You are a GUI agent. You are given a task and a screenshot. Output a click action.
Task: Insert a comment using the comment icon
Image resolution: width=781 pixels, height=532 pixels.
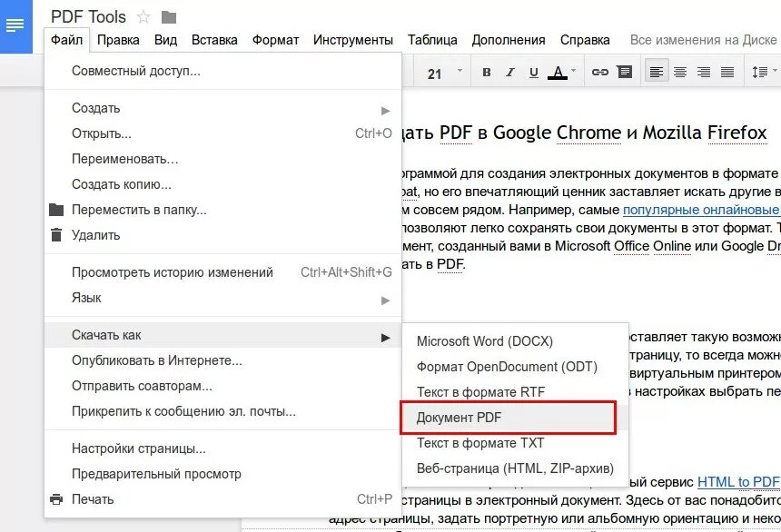[x=623, y=71]
